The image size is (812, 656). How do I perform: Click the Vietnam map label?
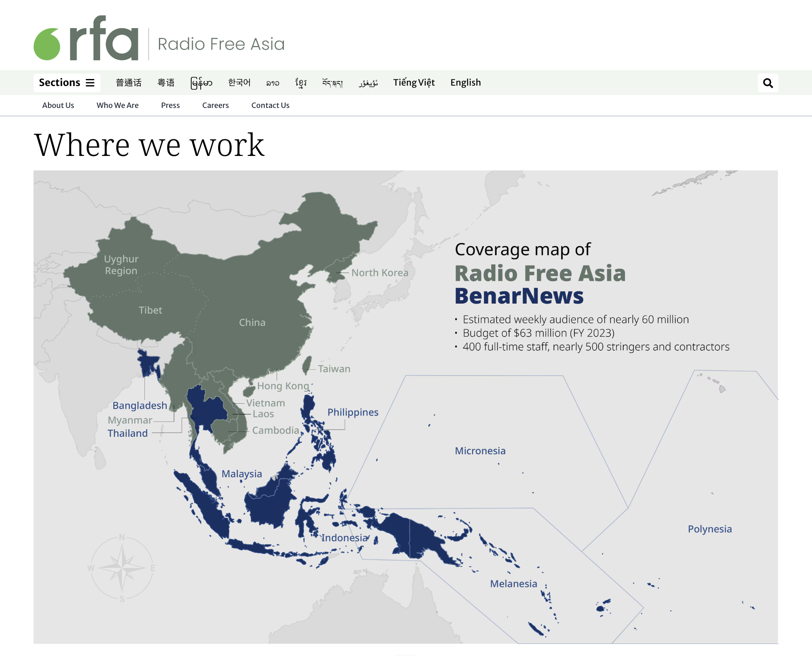[266, 403]
